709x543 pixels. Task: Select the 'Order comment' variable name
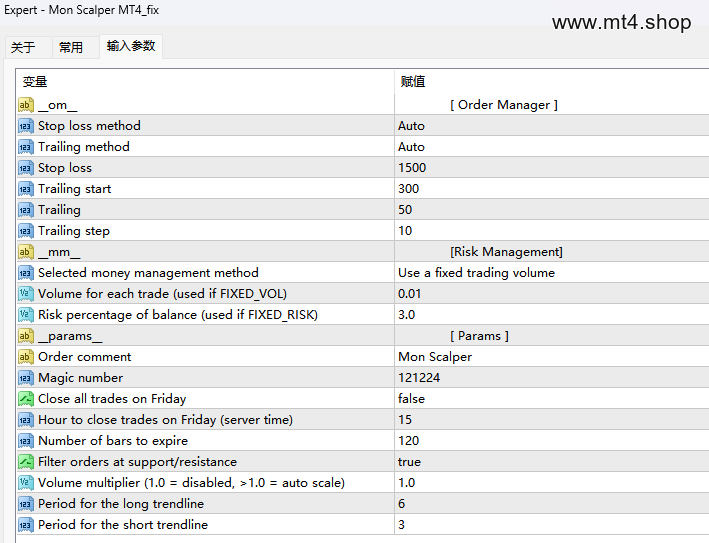(x=85, y=357)
